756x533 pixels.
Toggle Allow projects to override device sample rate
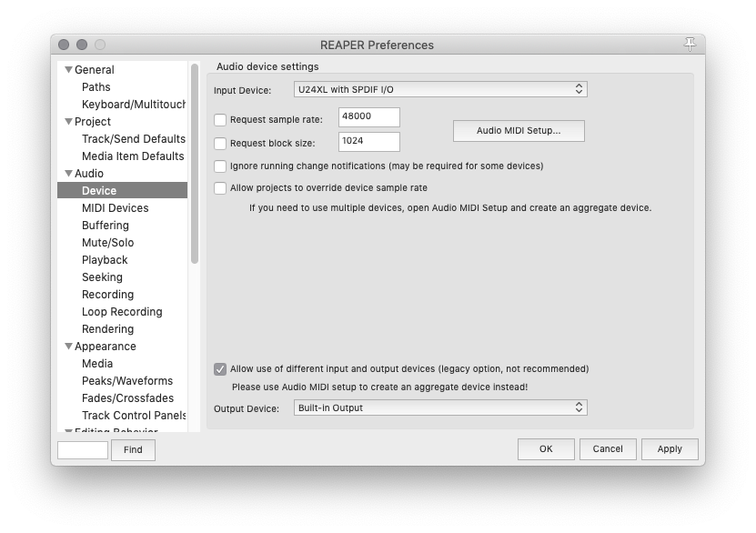(x=220, y=188)
